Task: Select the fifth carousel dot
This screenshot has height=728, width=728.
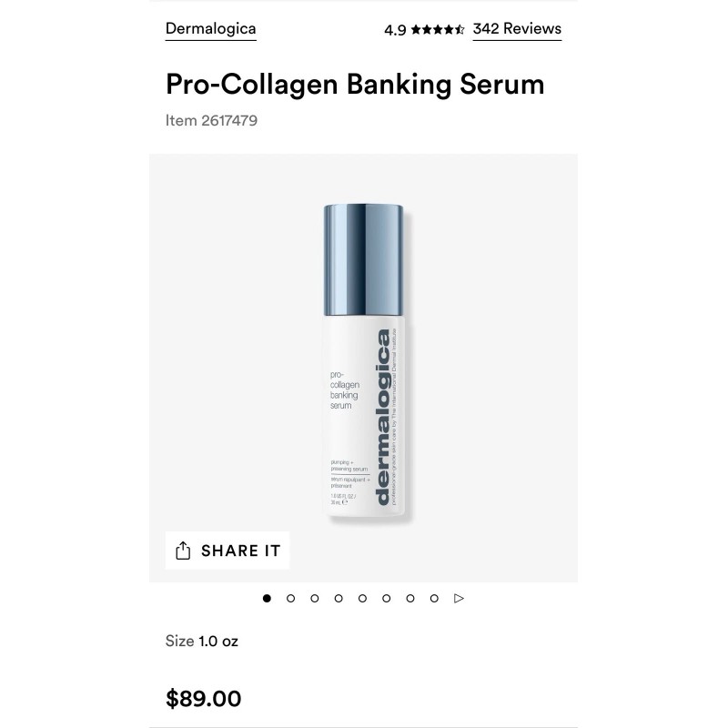Action: [x=362, y=598]
